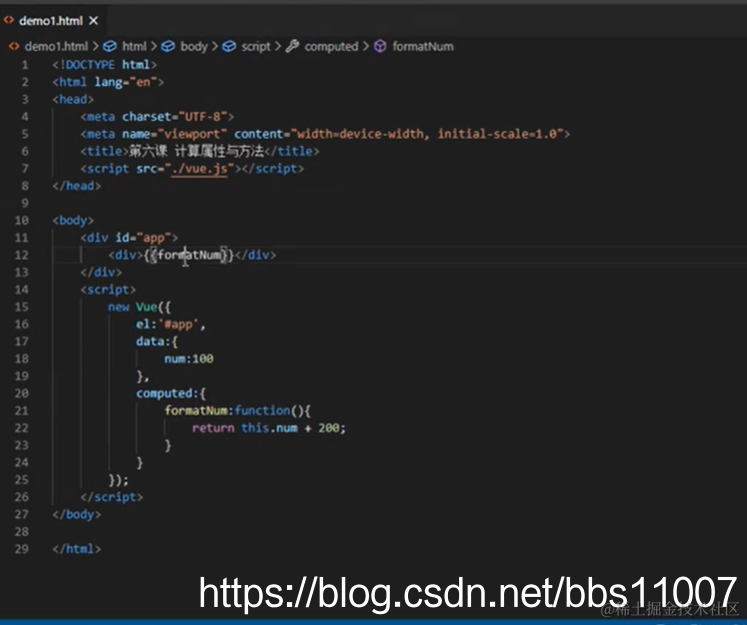Select computed in the breadcrumb path
747x625 pixels.
tap(331, 47)
